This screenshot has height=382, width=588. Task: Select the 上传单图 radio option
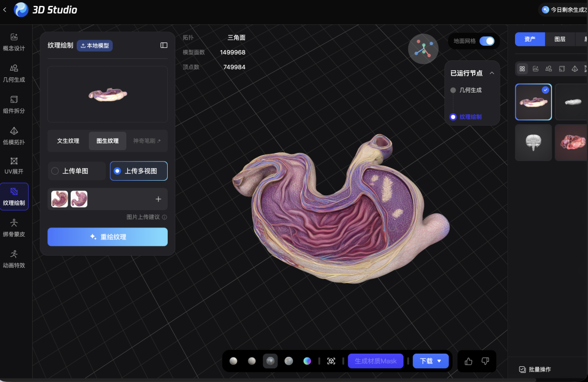77,171
